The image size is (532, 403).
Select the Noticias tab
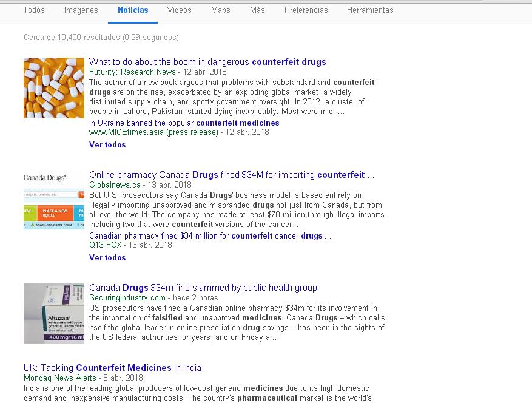(x=133, y=10)
